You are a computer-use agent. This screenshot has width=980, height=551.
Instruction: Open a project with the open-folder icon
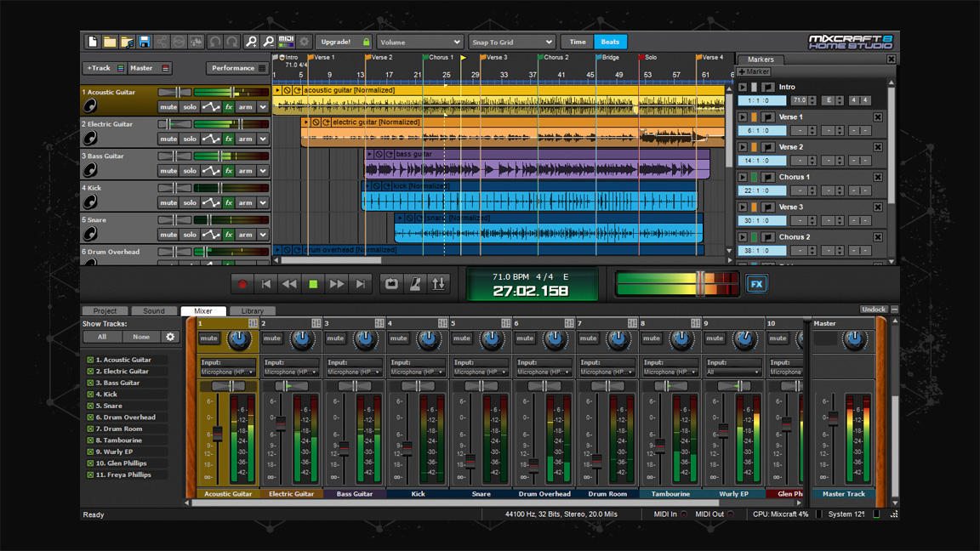[110, 41]
